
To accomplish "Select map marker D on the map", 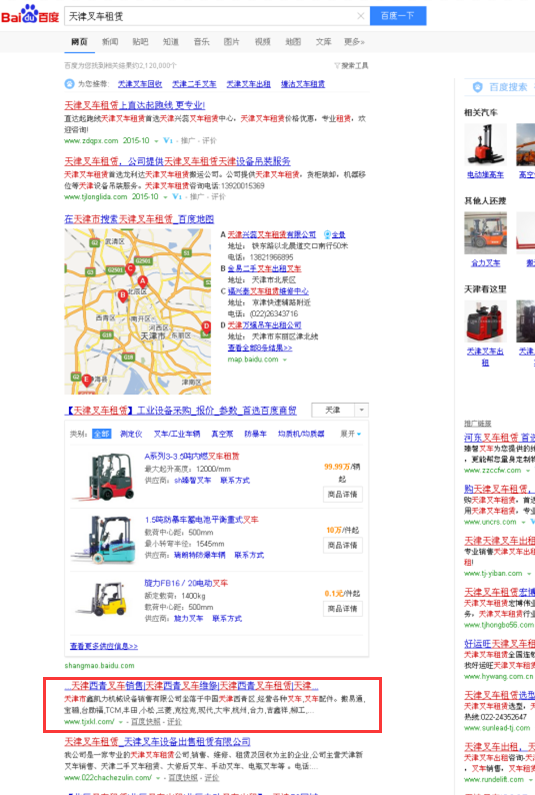I will click(x=206, y=327).
